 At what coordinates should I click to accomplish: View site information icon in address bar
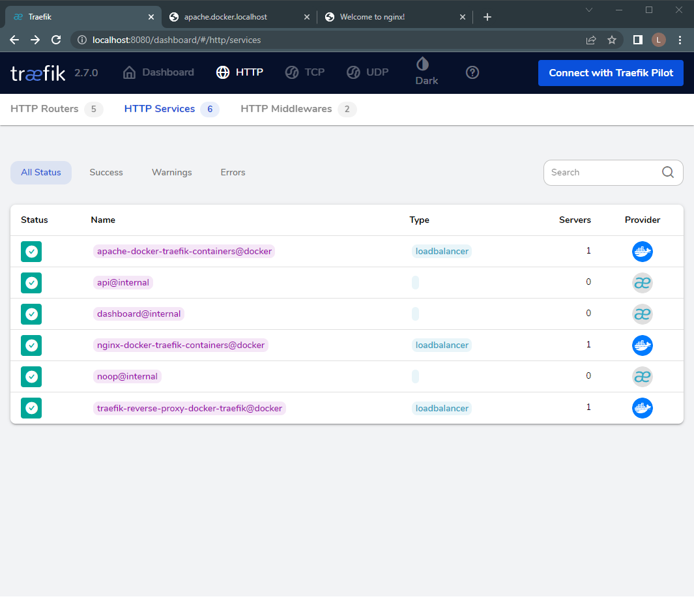82,40
